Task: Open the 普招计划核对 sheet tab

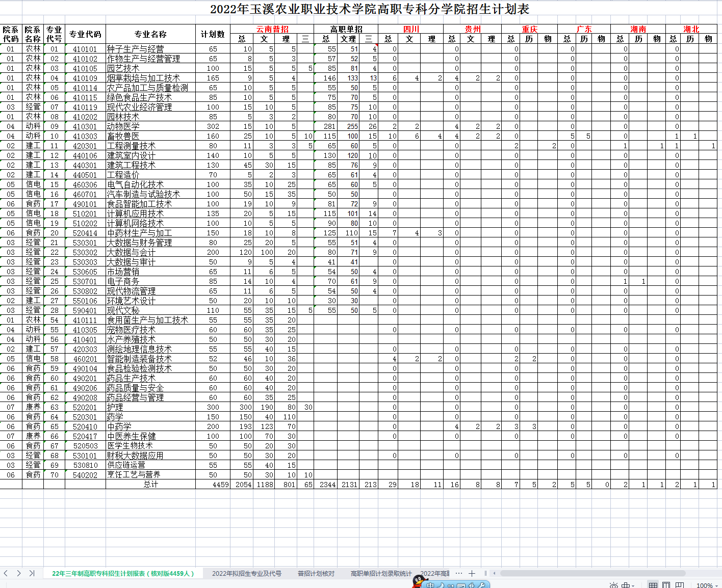Action: pos(316,574)
